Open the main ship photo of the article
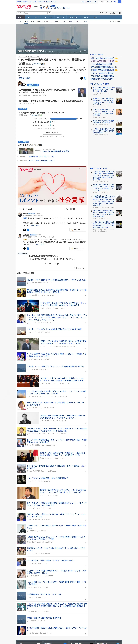The image size is (138, 644). [x=52, y=39]
